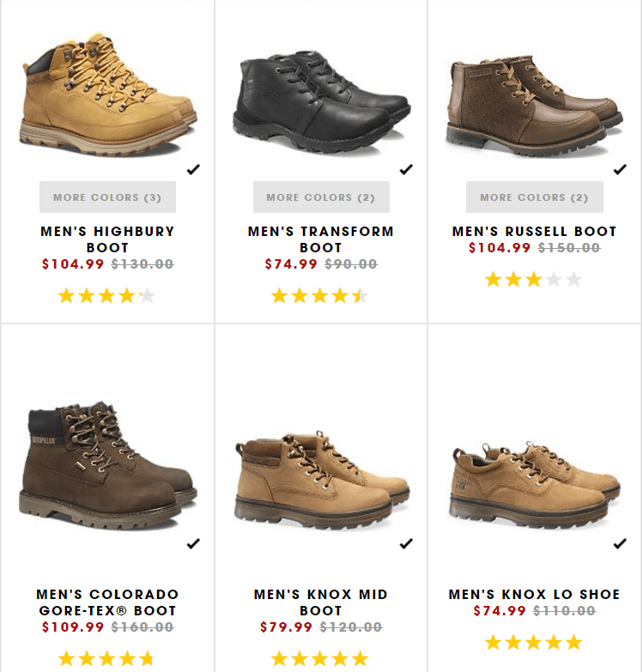Click the Knox Lo Shoe five-star rating
This screenshot has width=643, height=672.
[534, 643]
